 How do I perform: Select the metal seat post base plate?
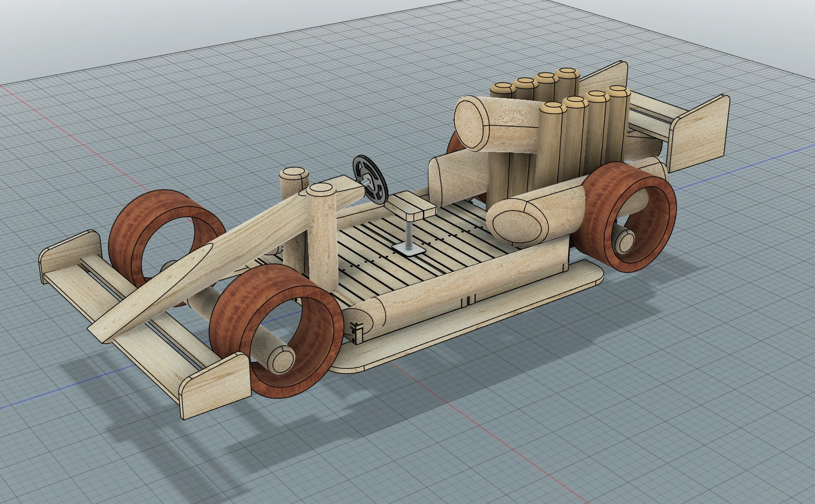pos(409,248)
